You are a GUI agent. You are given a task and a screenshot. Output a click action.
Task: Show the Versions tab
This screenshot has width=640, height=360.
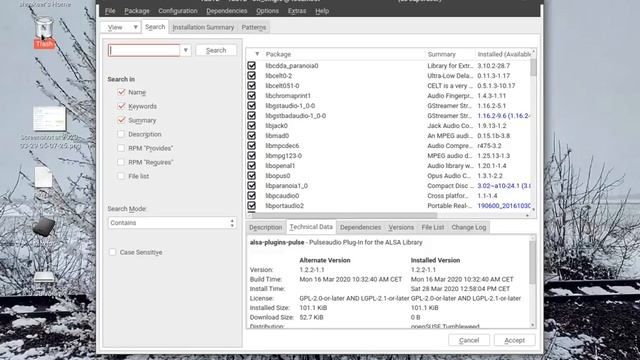click(x=401, y=227)
